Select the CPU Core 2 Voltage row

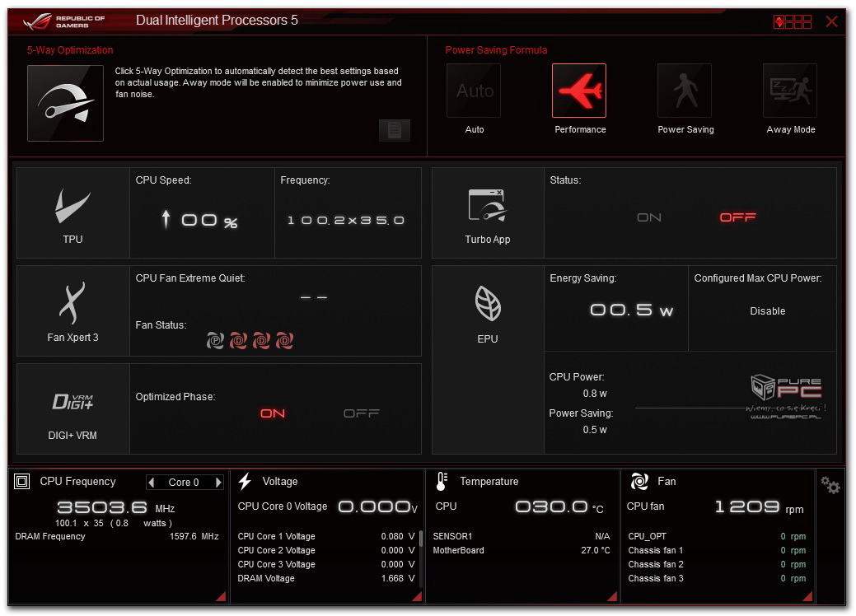click(x=326, y=550)
